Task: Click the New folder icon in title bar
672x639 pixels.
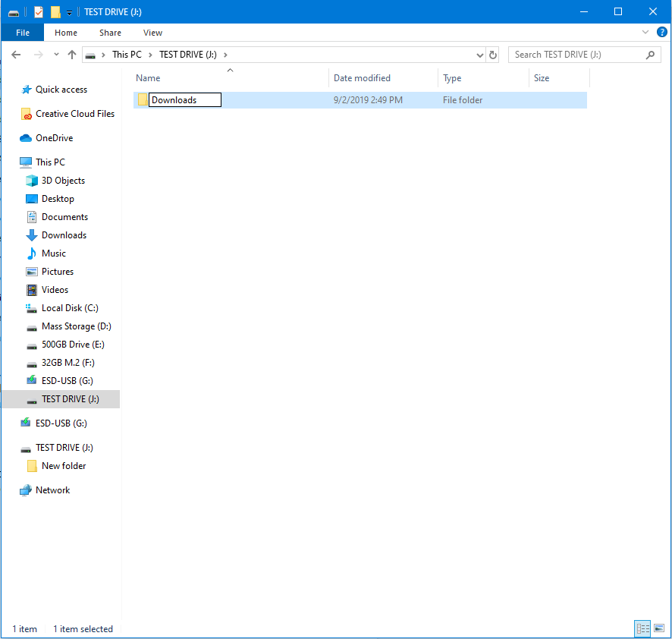Action: click(x=55, y=12)
